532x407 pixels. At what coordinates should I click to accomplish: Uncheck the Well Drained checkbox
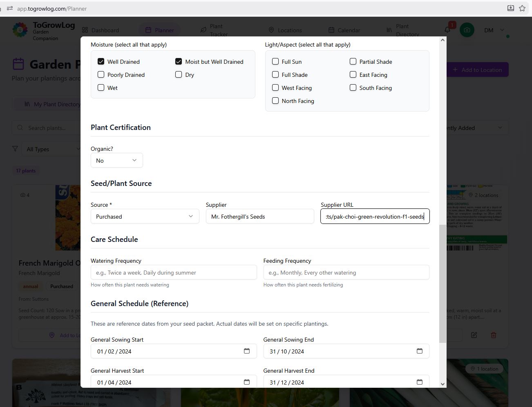pos(101,62)
